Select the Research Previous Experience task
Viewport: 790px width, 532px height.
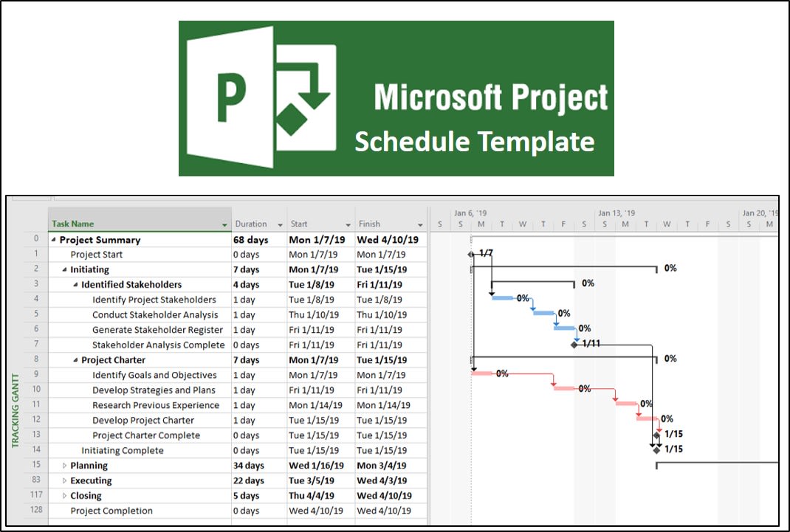coord(156,406)
